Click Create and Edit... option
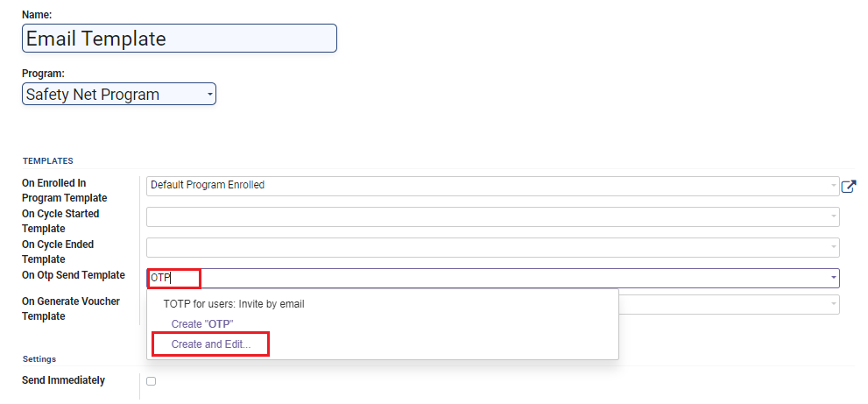This screenshot has height=404, width=868. 211,344
